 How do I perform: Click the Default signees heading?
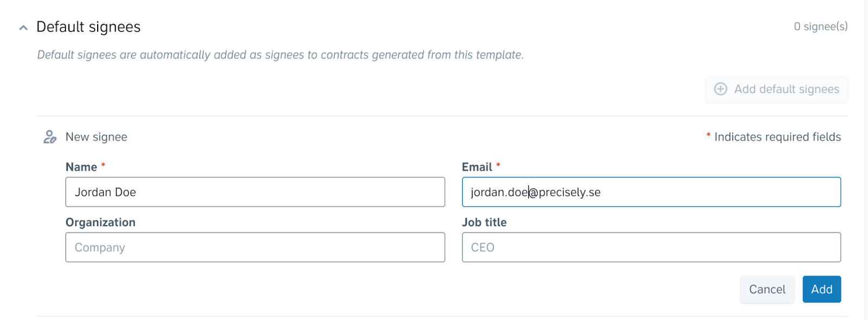coord(88,27)
